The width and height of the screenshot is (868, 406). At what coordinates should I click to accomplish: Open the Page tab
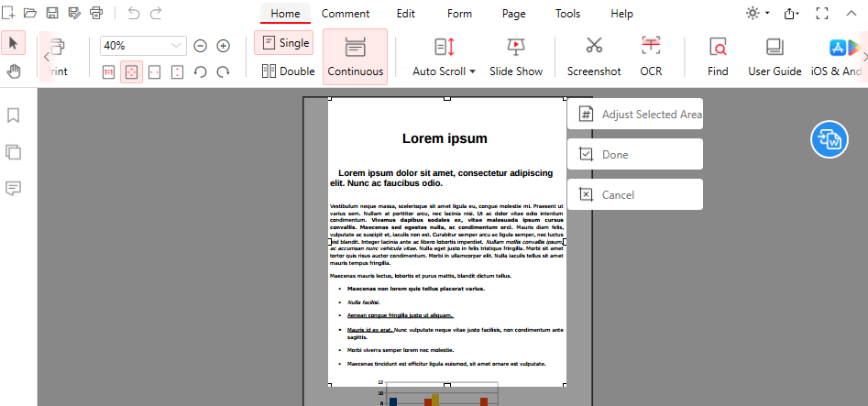[513, 14]
